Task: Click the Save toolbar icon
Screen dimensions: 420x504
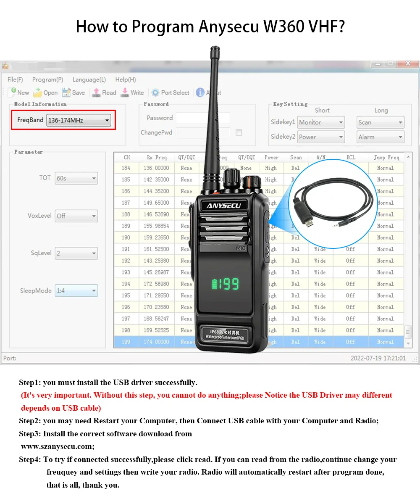Action: tap(66, 92)
